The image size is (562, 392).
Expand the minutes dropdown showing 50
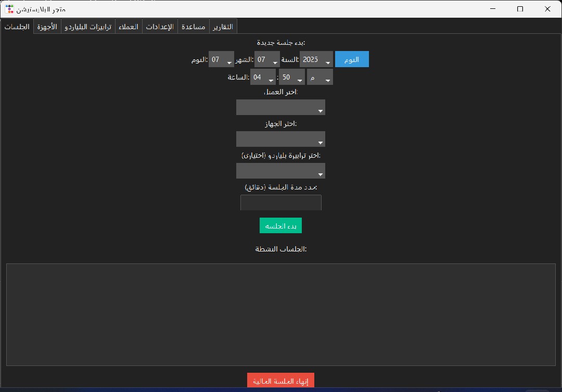click(x=292, y=78)
